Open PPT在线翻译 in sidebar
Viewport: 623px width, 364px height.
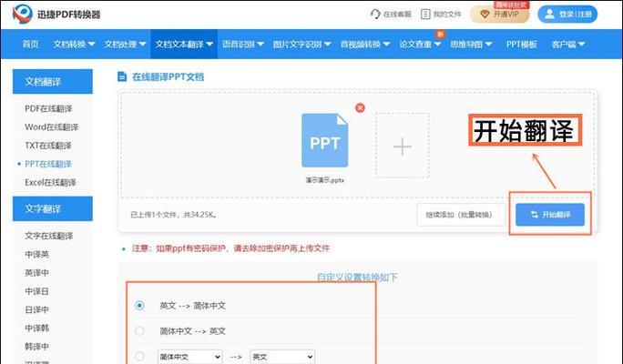pos(48,164)
